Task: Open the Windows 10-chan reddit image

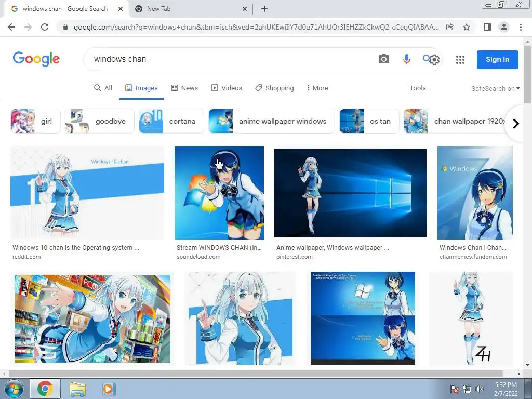Action: [87, 193]
